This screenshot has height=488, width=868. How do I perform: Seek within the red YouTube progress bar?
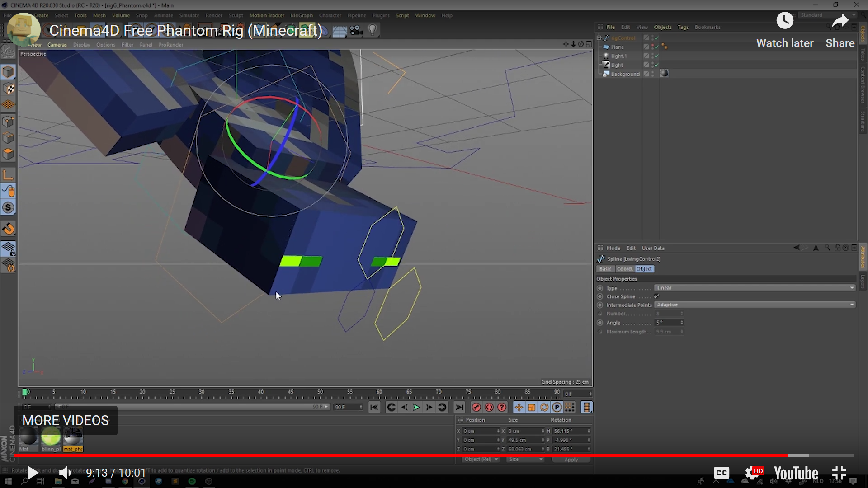pos(434,455)
